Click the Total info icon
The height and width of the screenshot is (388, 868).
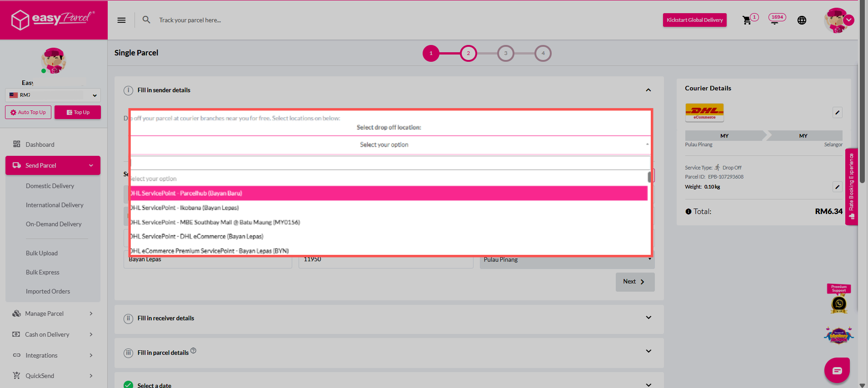(x=688, y=212)
